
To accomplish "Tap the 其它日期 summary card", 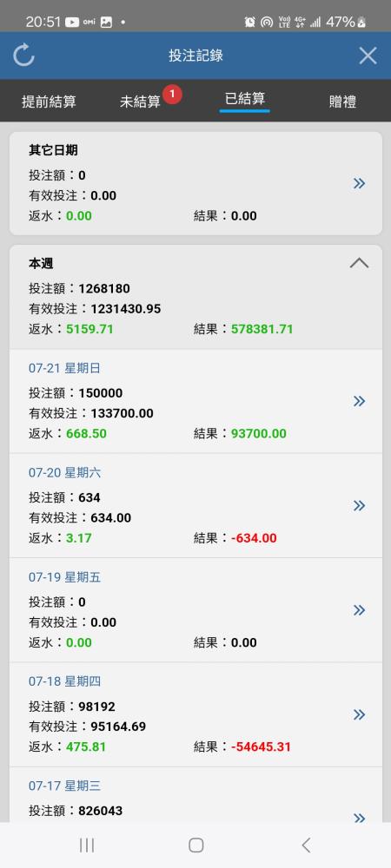I will (195, 183).
